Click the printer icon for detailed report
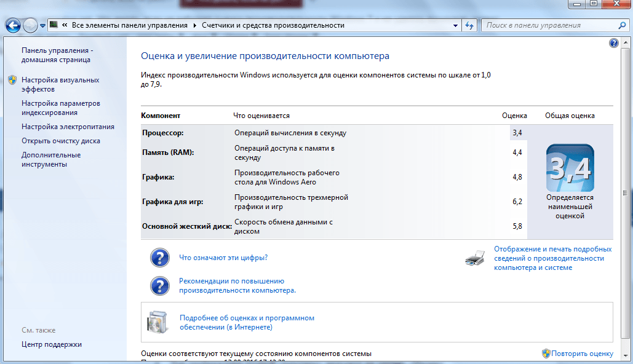Image resolution: width=633 pixels, height=364 pixels. point(476,259)
